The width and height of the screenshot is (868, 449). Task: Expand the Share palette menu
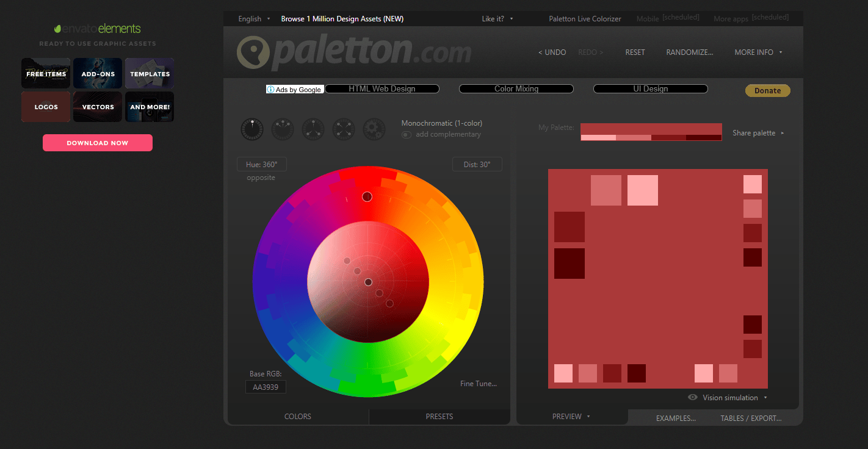click(x=758, y=133)
